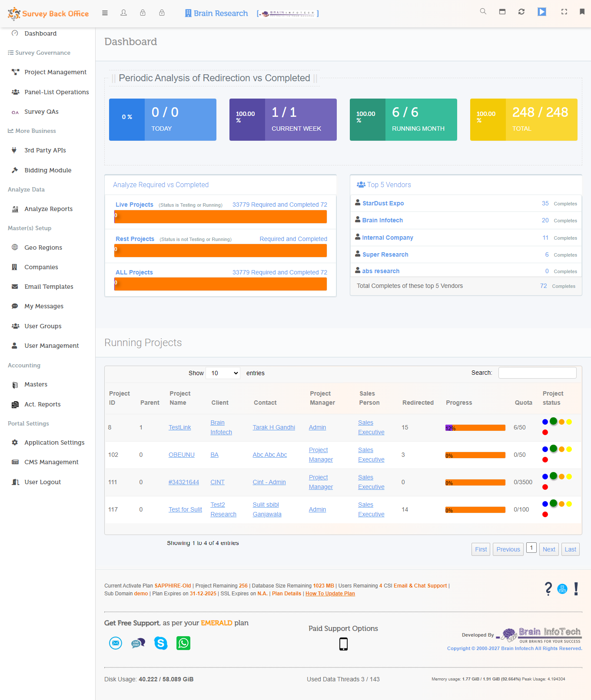This screenshot has height=700, width=591.
Task: Open the Show entries count dropdown
Action: point(223,373)
